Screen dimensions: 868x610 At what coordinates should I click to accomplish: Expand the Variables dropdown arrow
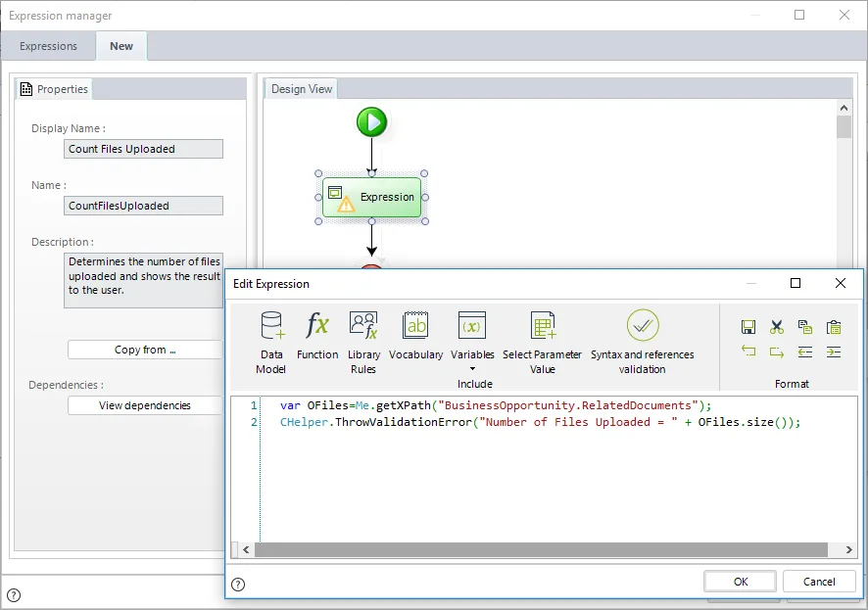pos(473,369)
